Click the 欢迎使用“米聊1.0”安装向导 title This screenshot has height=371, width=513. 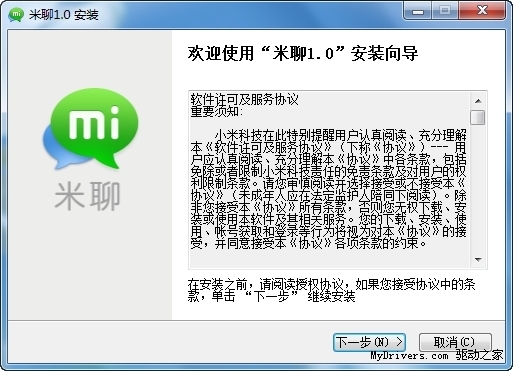point(303,53)
